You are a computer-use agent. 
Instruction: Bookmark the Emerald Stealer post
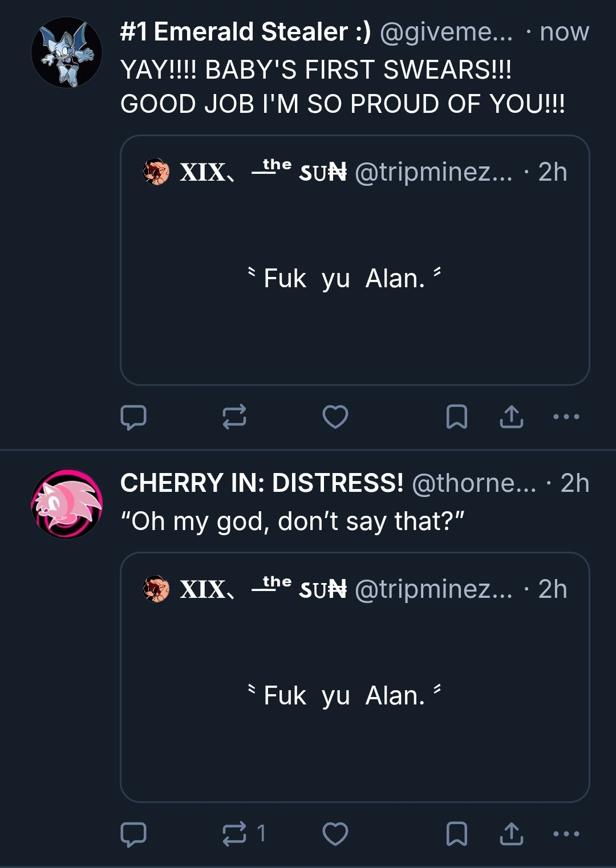pyautogui.click(x=456, y=417)
